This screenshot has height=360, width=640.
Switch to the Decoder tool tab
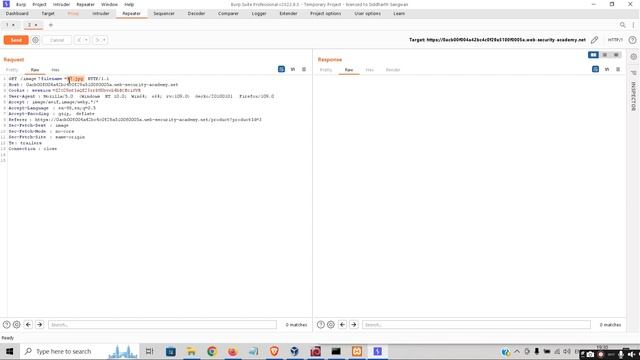[x=196, y=13]
